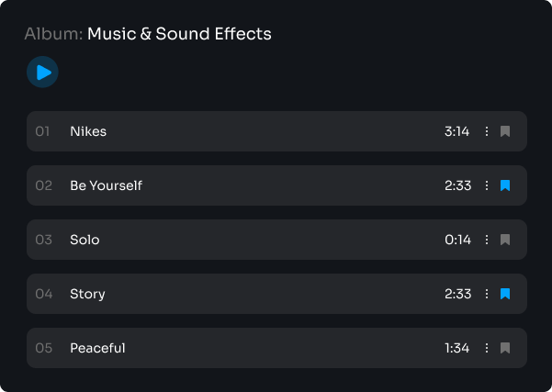
Task: Bookmark the Solo track
Action: click(505, 240)
